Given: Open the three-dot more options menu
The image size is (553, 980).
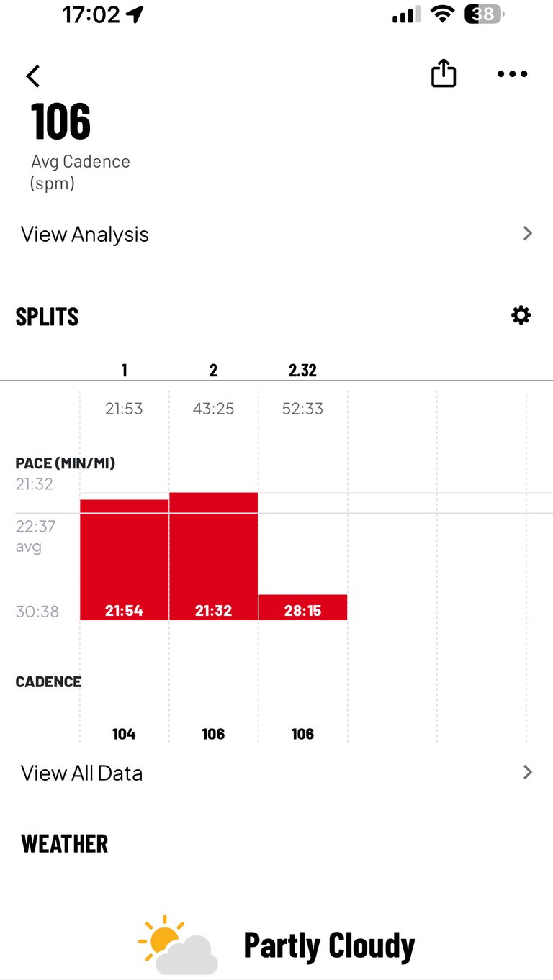Looking at the screenshot, I should tap(512, 74).
